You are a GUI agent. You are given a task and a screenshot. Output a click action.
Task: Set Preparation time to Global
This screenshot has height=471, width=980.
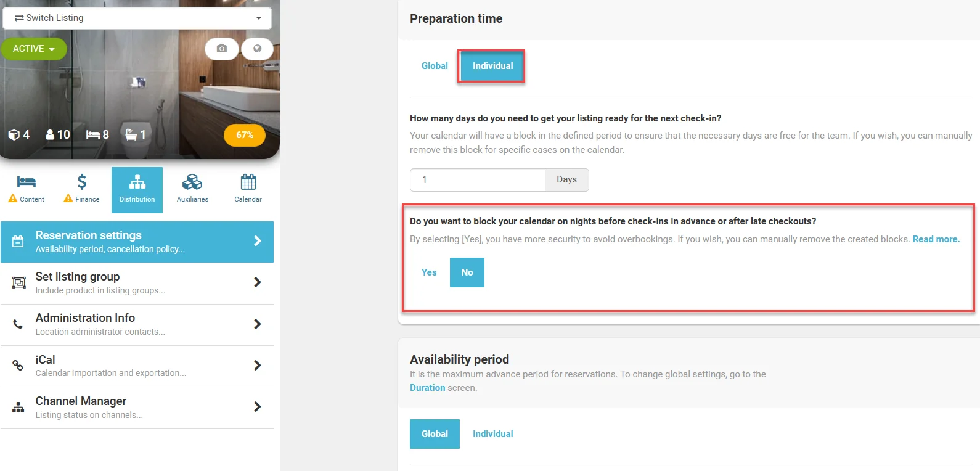coord(435,66)
